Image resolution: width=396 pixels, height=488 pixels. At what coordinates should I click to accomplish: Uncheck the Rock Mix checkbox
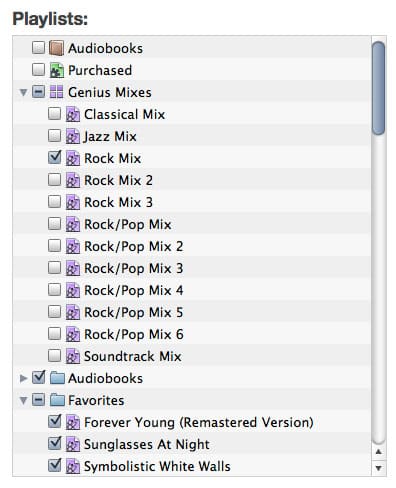coord(54,157)
